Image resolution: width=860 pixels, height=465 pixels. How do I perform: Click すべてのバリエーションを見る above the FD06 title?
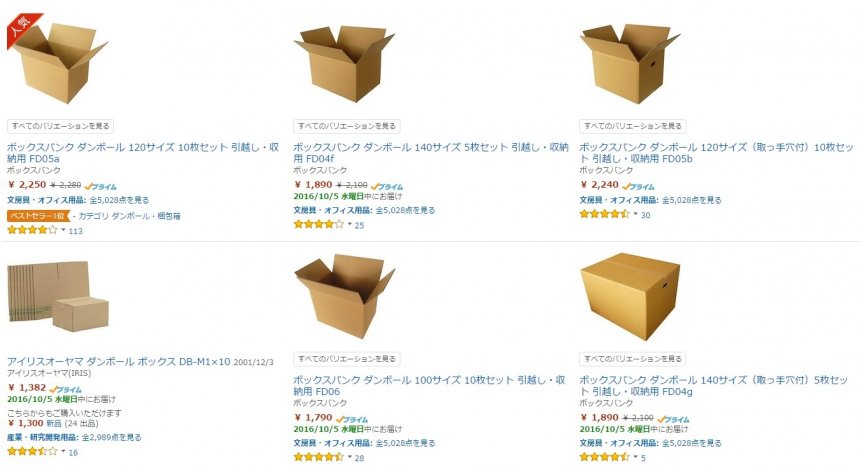[x=346, y=358]
